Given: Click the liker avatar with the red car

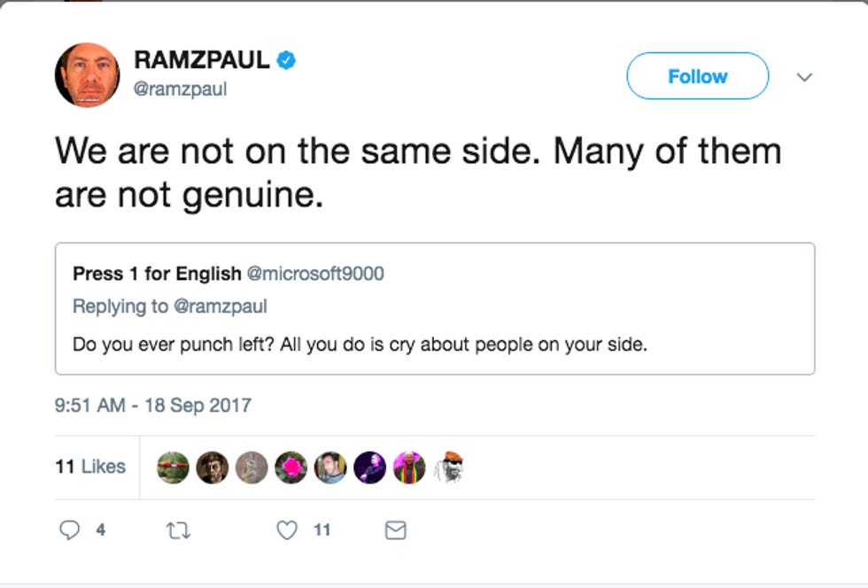Looking at the screenshot, I should [x=173, y=467].
